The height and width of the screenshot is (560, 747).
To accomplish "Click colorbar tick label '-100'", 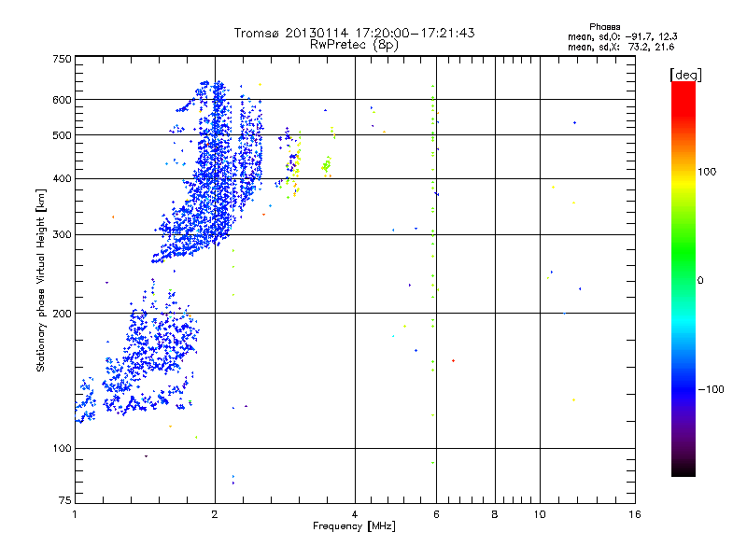I will tap(711, 389).
